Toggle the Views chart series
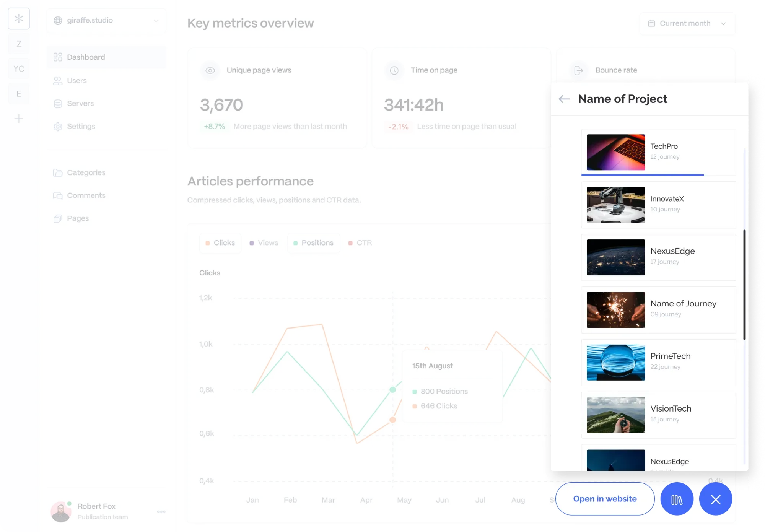This screenshot has height=532, width=765. 264,243
